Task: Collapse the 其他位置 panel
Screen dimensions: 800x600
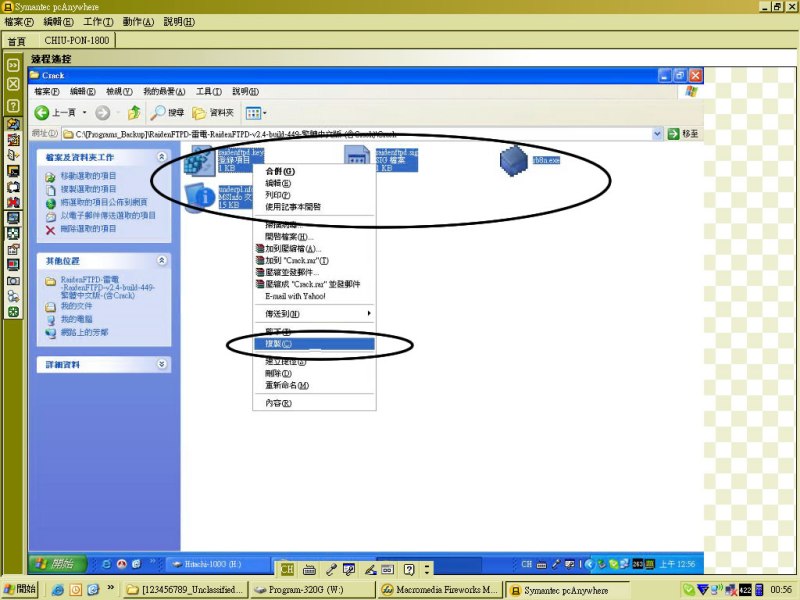Action: pos(162,260)
